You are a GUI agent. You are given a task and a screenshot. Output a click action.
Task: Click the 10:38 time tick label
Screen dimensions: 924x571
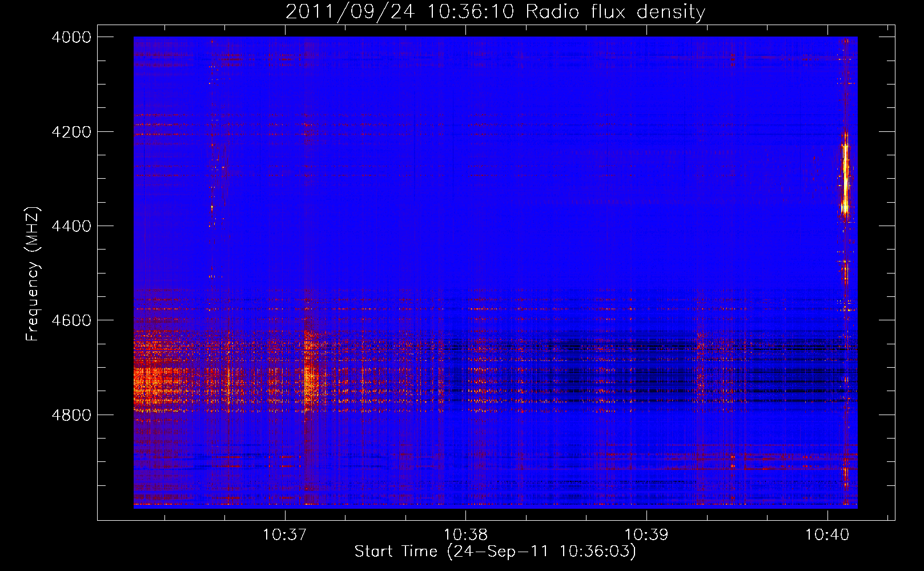pyautogui.click(x=465, y=535)
